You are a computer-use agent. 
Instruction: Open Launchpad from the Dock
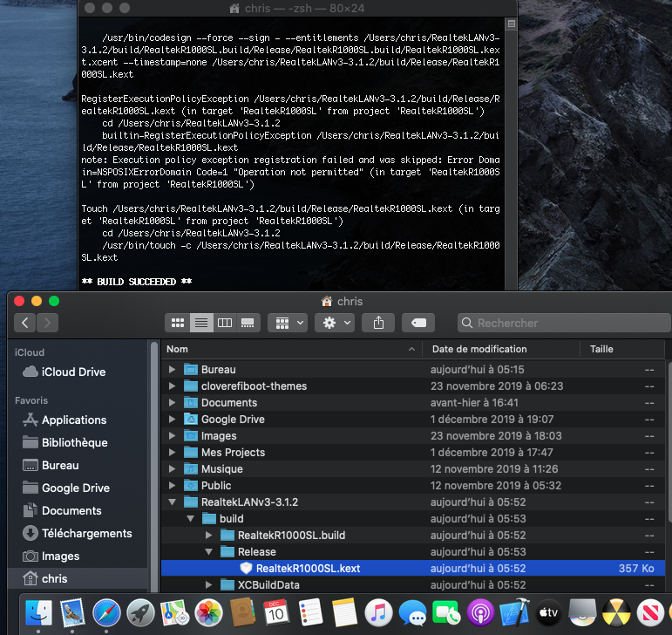click(x=140, y=612)
